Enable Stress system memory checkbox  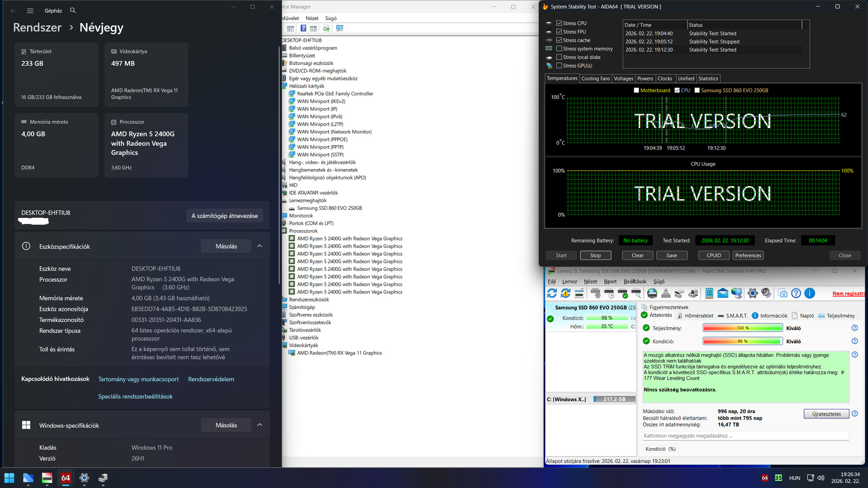(559, 49)
